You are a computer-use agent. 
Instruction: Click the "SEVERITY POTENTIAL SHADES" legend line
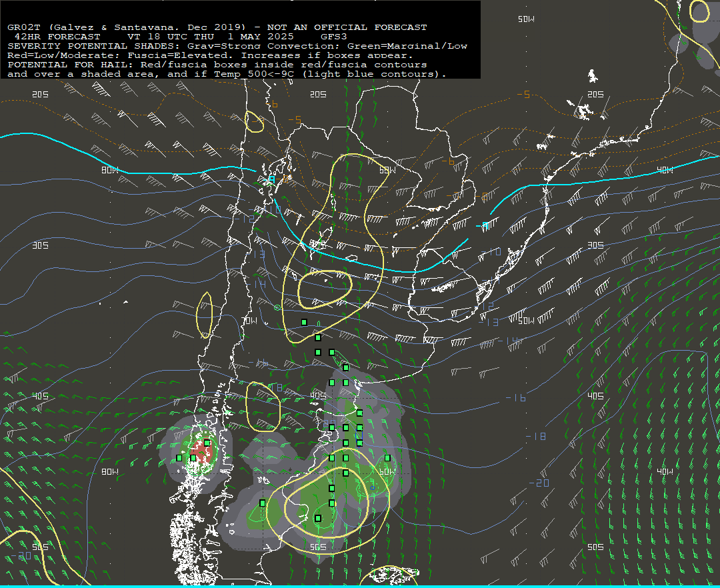point(237,46)
